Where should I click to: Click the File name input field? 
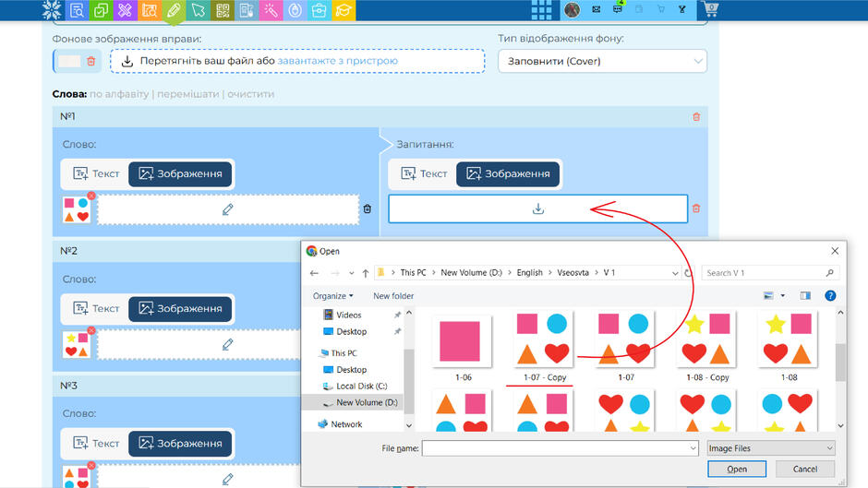560,448
